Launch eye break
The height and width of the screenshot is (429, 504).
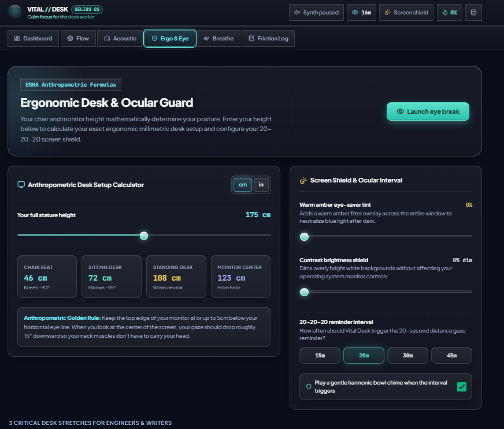coord(428,111)
